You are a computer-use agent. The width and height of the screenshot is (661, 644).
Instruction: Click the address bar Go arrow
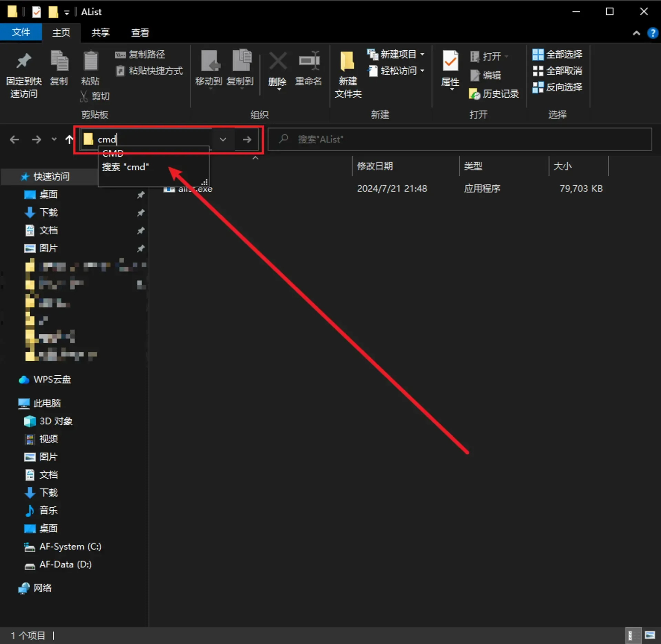[247, 139]
